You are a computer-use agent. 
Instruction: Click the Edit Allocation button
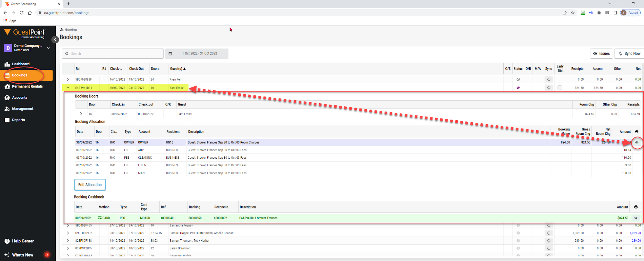(90, 185)
